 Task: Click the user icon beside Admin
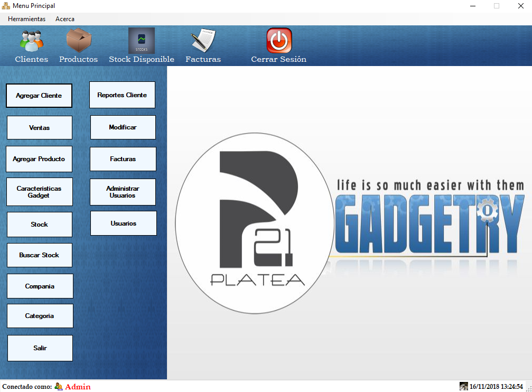tap(59, 386)
